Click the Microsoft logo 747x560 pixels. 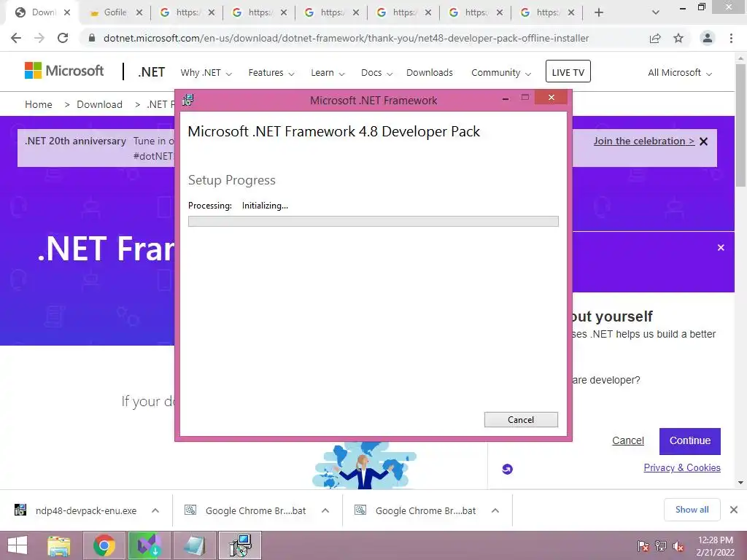tap(64, 71)
